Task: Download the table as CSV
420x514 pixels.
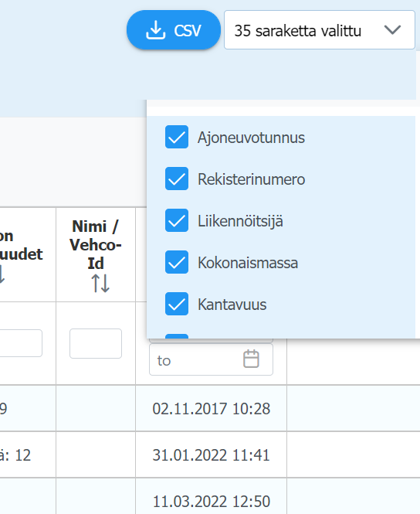Action: (x=174, y=30)
